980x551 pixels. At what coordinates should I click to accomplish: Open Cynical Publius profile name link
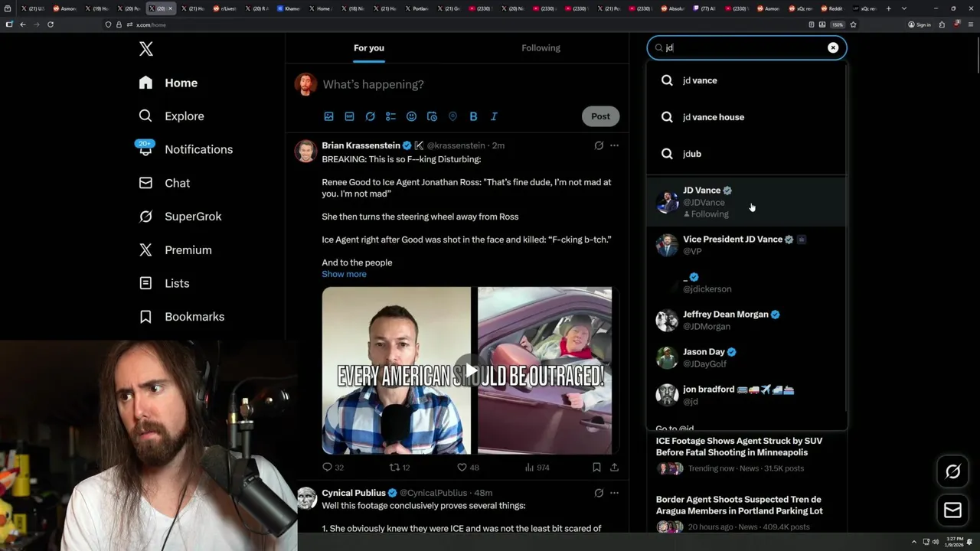pyautogui.click(x=353, y=493)
